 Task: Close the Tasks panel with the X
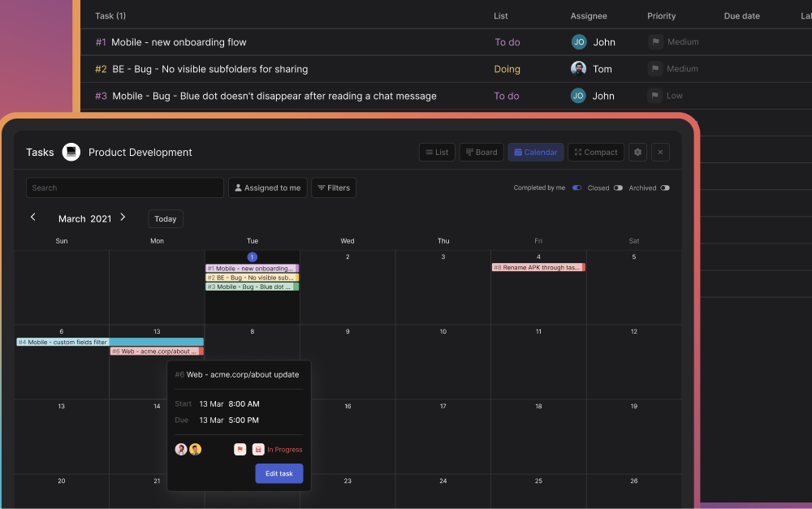[660, 153]
